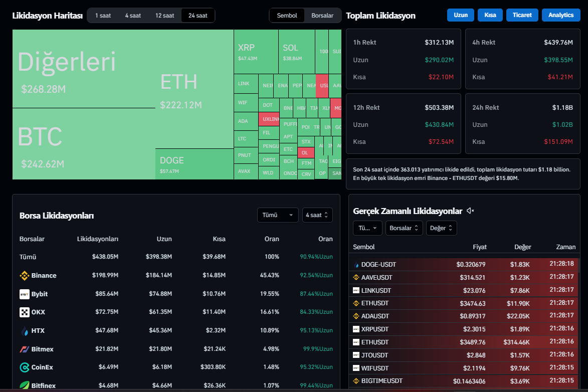The height and width of the screenshot is (392, 588).
Task: Select the 1 saat timeframe tab
Action: (x=103, y=16)
